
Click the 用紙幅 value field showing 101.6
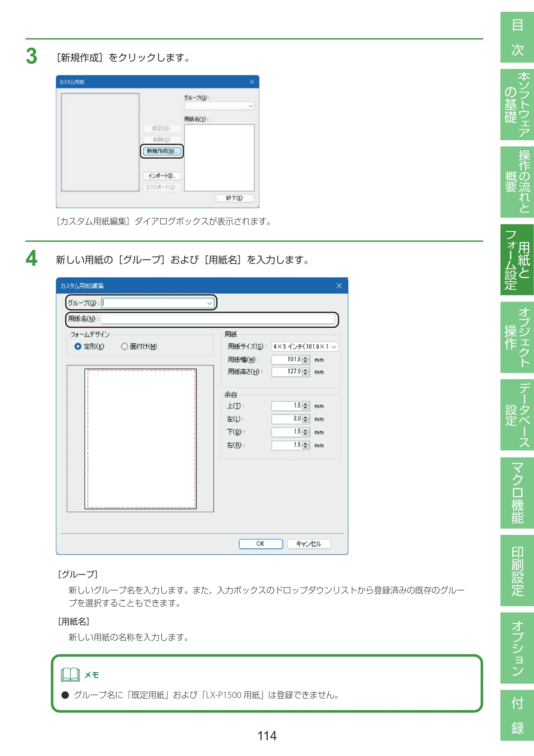click(x=287, y=360)
